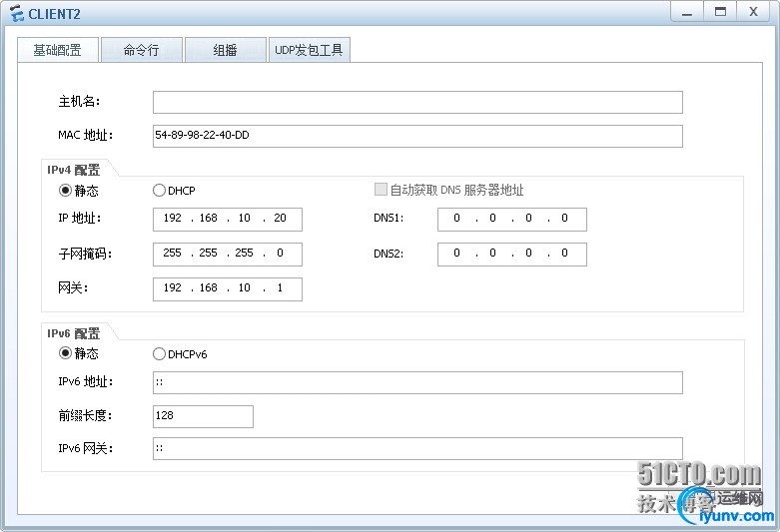Image resolution: width=780 pixels, height=532 pixels.
Task: Click the IP 地址 field 192.168.10.20
Action: pyautogui.click(x=228, y=219)
